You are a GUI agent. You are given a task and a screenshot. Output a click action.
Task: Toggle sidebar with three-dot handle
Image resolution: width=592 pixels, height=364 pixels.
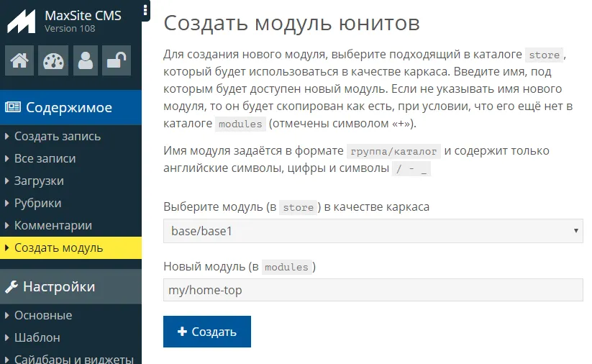145,10
